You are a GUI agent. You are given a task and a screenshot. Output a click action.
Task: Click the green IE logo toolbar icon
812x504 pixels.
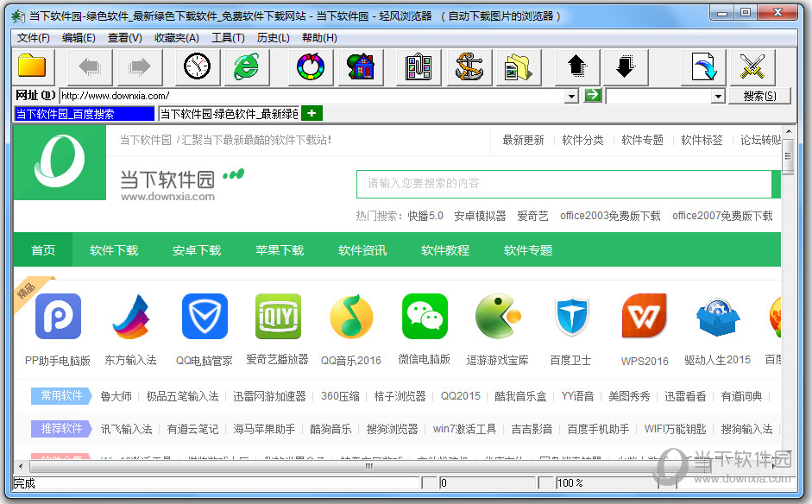click(247, 66)
